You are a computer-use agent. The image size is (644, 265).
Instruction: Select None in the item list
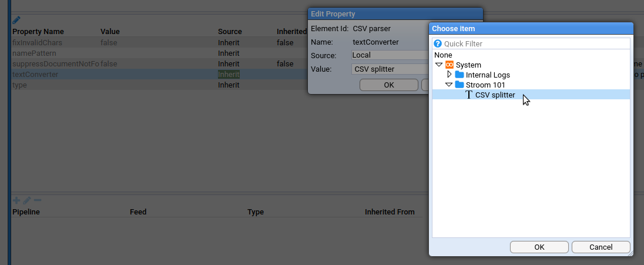443,55
